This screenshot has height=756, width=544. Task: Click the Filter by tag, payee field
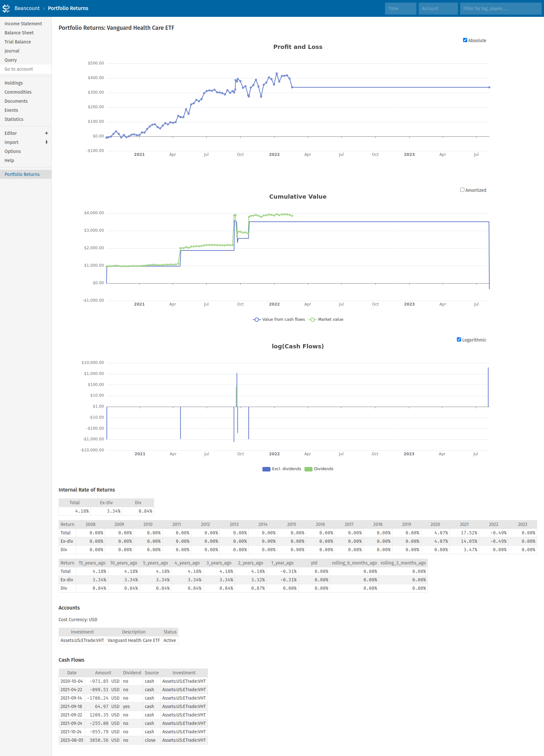coord(500,8)
